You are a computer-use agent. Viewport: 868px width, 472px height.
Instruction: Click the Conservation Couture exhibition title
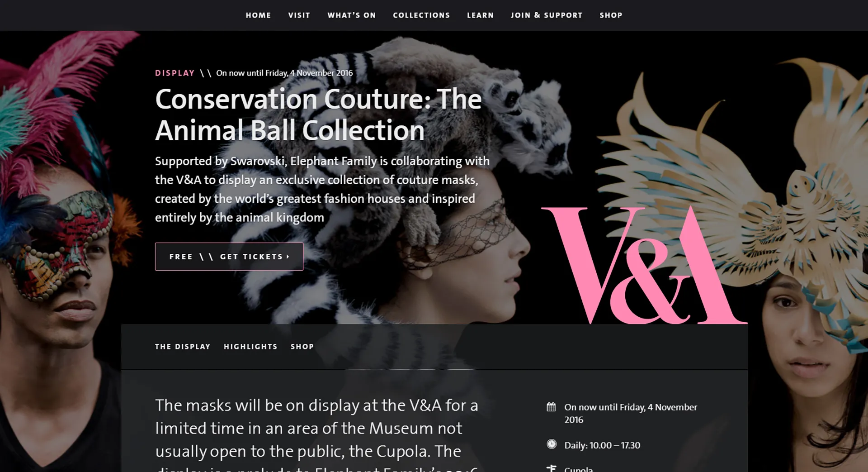pos(318,114)
